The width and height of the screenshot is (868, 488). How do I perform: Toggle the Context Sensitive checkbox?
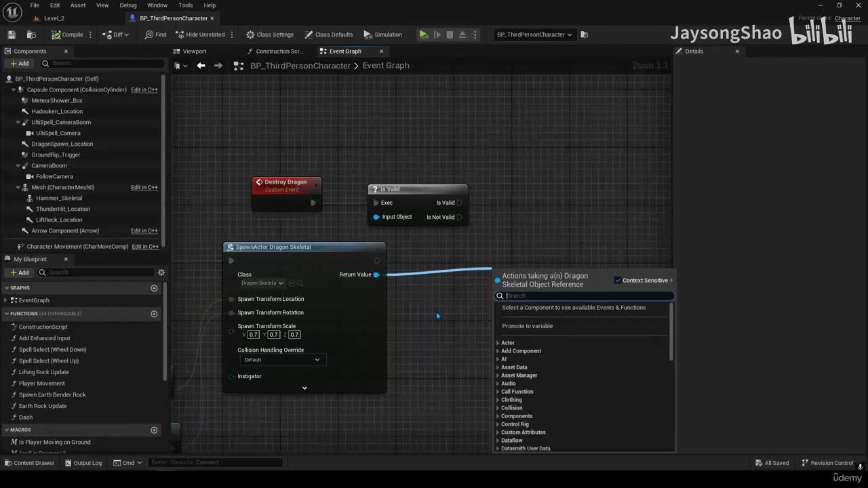coord(618,281)
